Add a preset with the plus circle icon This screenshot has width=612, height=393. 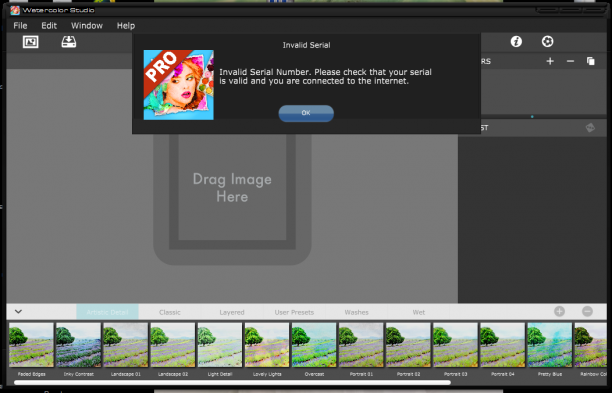click(x=559, y=311)
